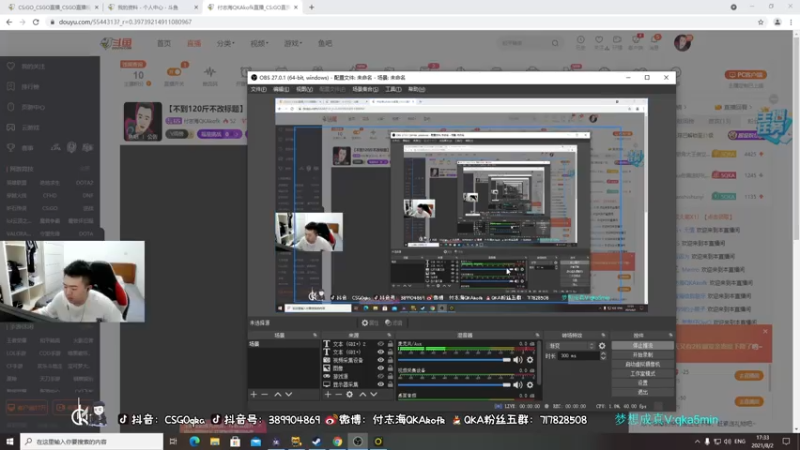Open the 渐变 scene transition dropdown

[x=571, y=346]
